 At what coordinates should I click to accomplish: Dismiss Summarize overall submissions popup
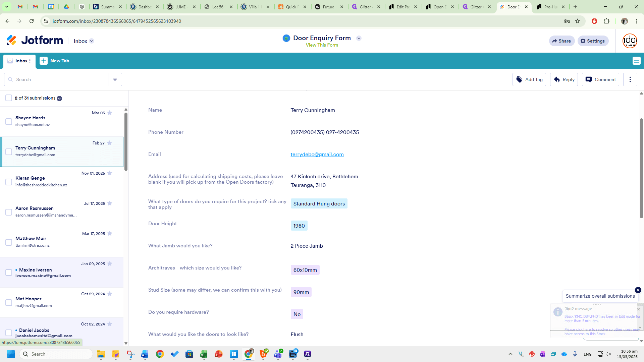(x=638, y=290)
